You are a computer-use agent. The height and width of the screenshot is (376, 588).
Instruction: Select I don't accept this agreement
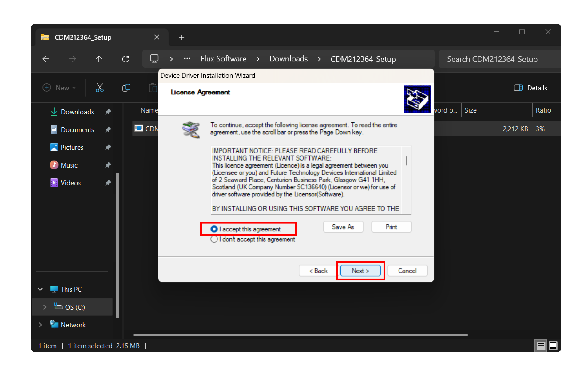coord(214,239)
